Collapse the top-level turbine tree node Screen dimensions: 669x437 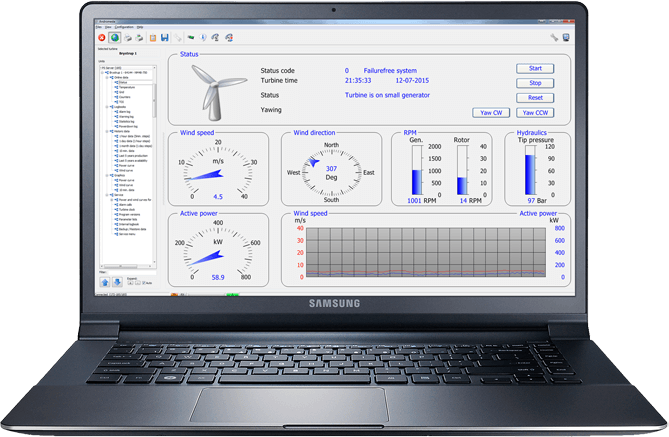coord(102,73)
